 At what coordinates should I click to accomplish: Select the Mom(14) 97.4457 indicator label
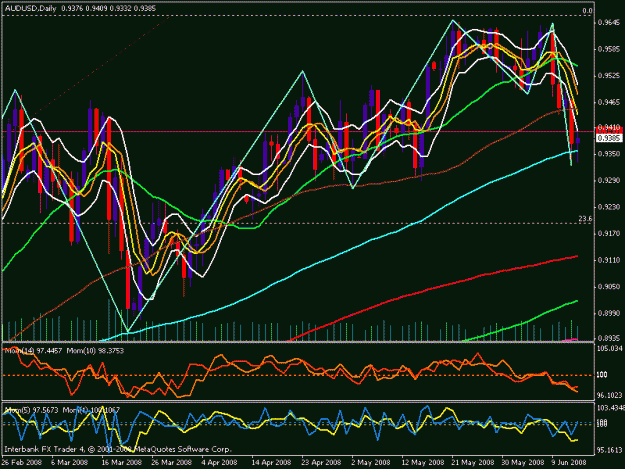(33, 351)
